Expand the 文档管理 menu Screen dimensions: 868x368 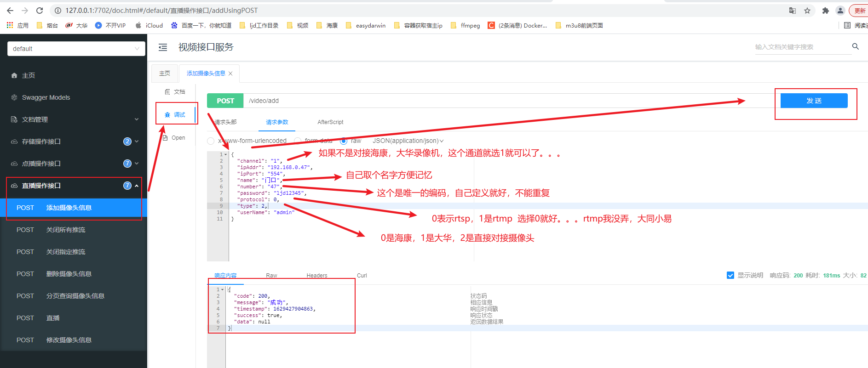[x=74, y=119]
